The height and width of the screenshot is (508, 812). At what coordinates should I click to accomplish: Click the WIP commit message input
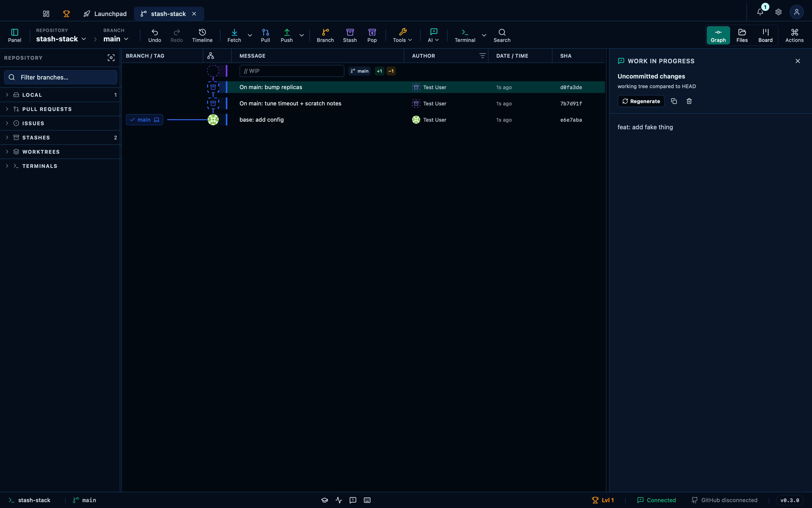(292, 71)
